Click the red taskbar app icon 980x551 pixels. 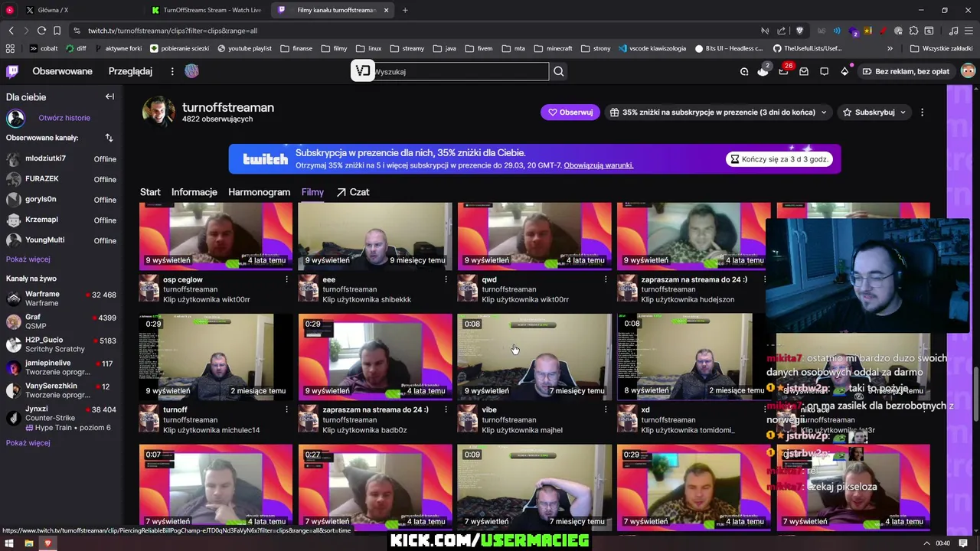pos(47,543)
